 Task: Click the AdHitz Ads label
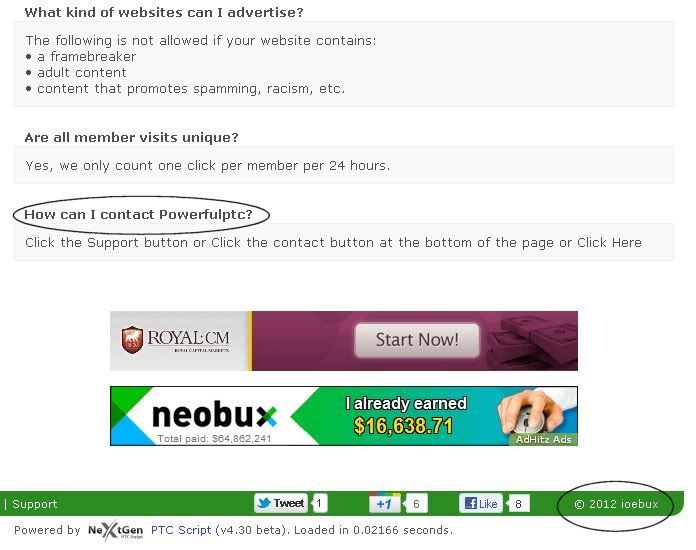(544, 439)
